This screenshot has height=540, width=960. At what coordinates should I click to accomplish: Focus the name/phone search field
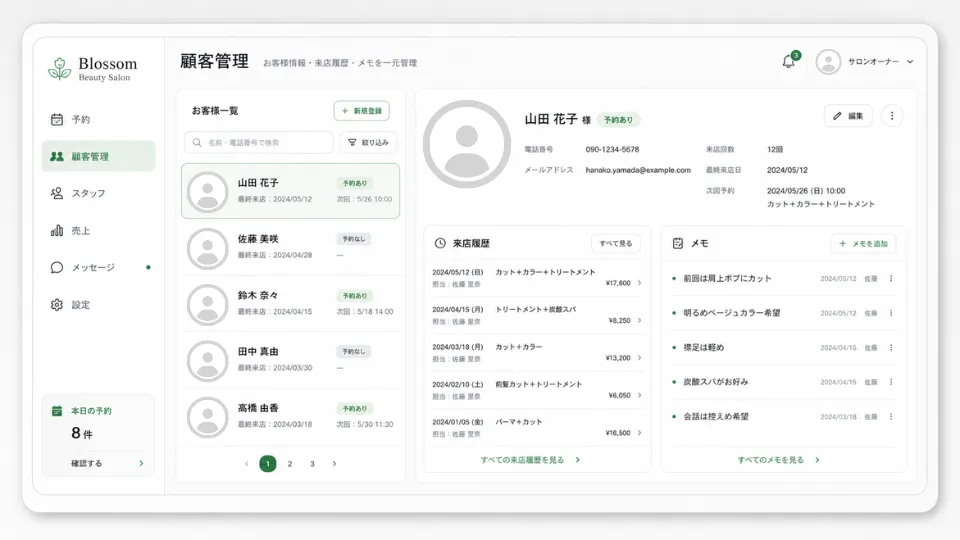pos(258,142)
